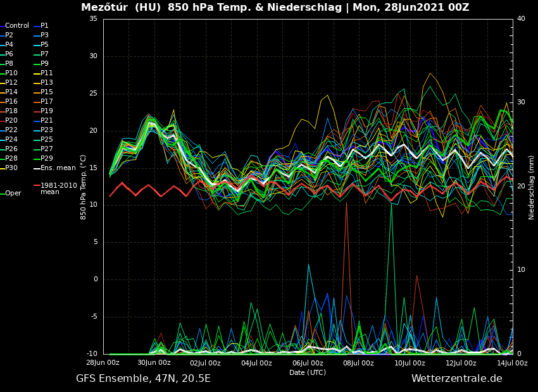Select the 28Jun 00z date tick label
This screenshot has height=392, width=538.
coord(103,363)
